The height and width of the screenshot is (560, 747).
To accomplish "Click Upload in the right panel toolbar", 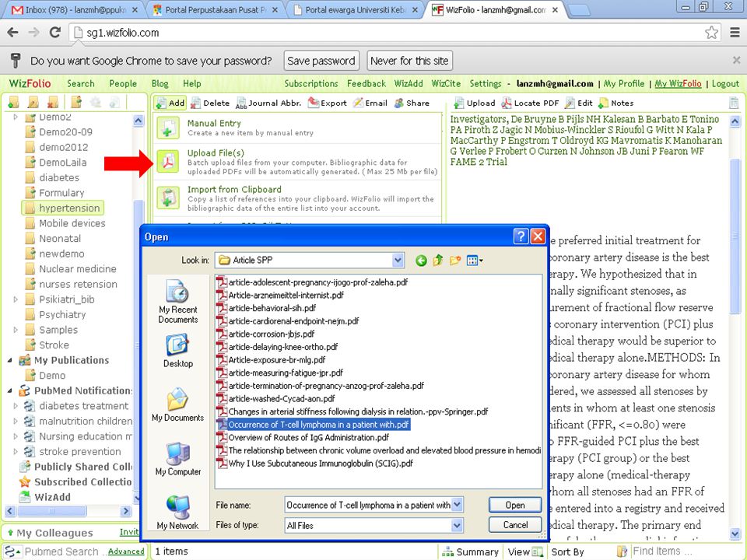I will click(475, 103).
